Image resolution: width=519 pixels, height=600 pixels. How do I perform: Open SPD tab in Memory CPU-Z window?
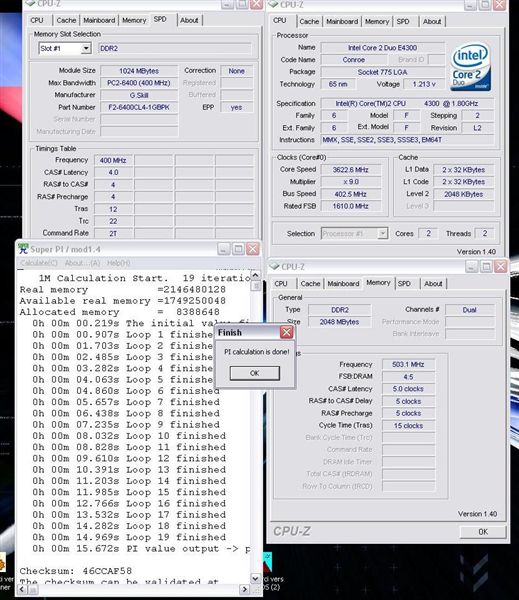click(x=404, y=284)
